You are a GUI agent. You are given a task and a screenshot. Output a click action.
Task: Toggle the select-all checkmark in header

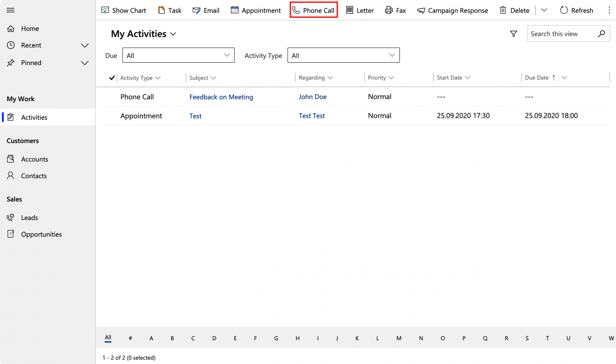point(112,78)
